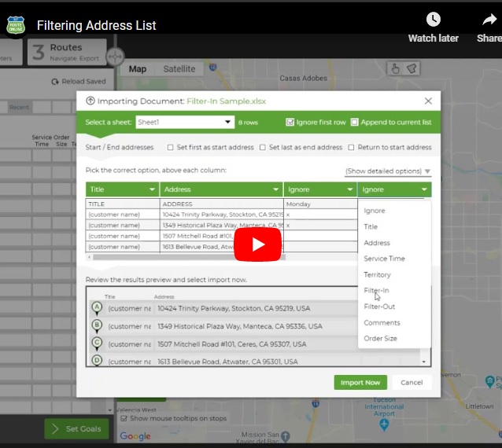Viewport: 502px width, 448px height.
Task: Select Territory option
Action: point(377,274)
